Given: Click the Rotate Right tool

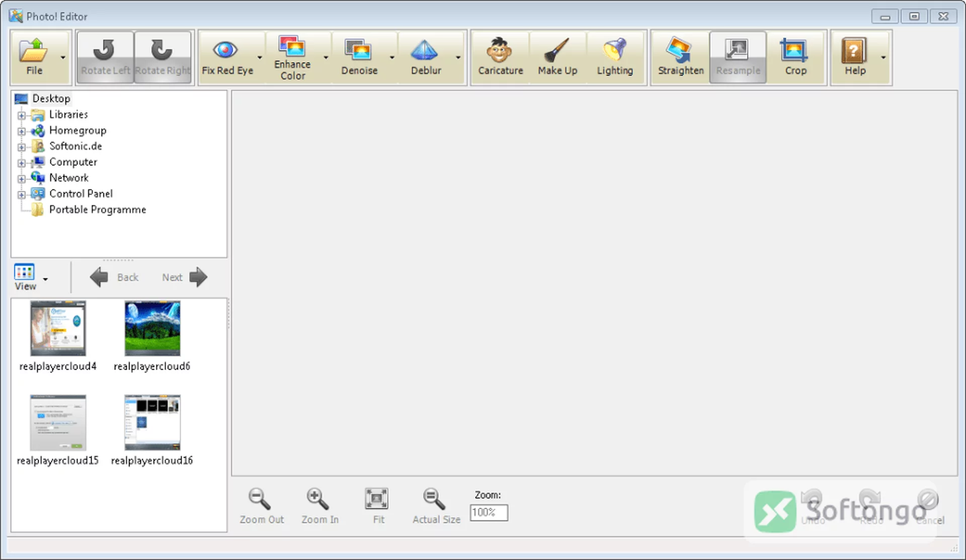Looking at the screenshot, I should pyautogui.click(x=163, y=57).
